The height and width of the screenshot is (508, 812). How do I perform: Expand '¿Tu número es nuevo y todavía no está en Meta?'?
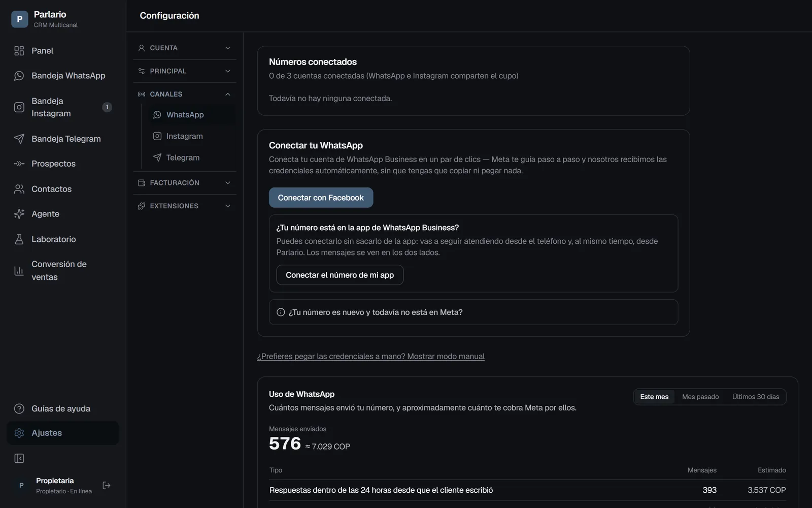(x=473, y=312)
